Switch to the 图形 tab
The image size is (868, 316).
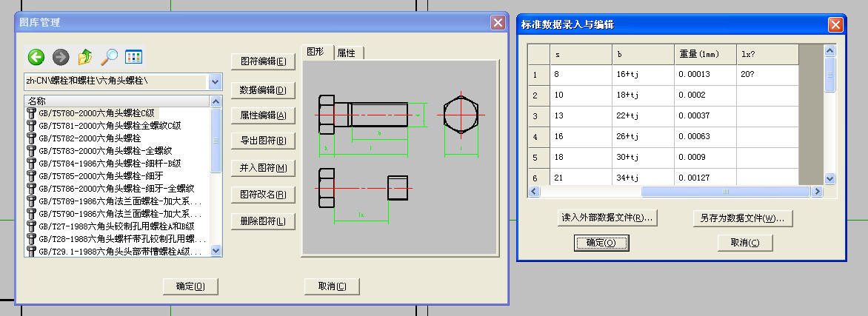coord(316,53)
